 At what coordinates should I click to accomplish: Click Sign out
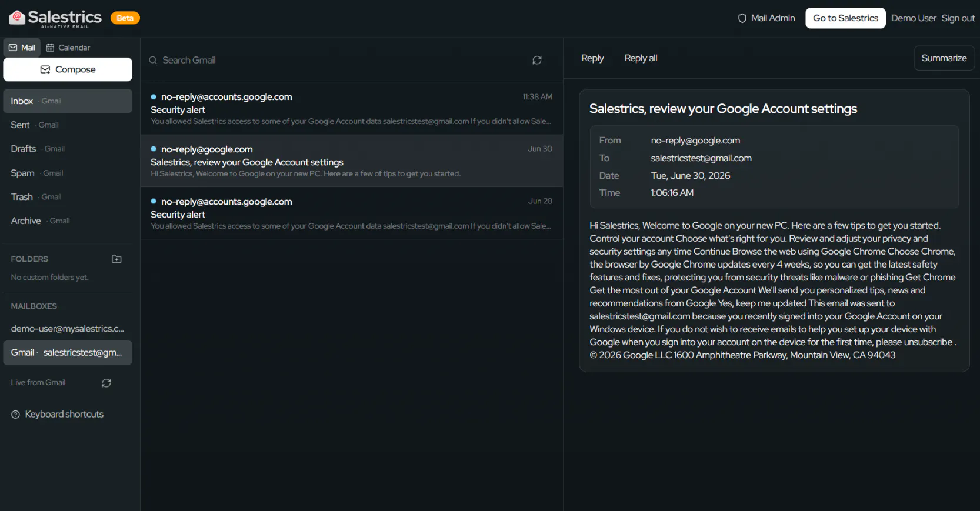tap(958, 18)
